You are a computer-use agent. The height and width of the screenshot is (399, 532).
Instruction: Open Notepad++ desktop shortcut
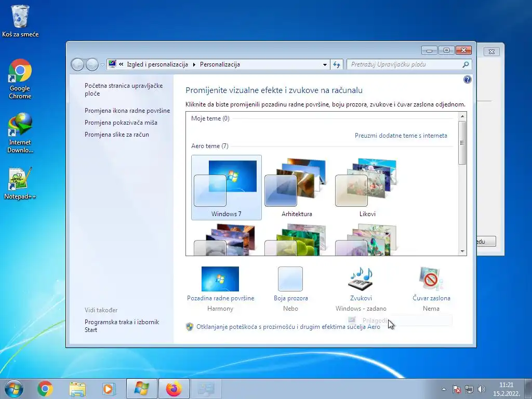click(20, 183)
